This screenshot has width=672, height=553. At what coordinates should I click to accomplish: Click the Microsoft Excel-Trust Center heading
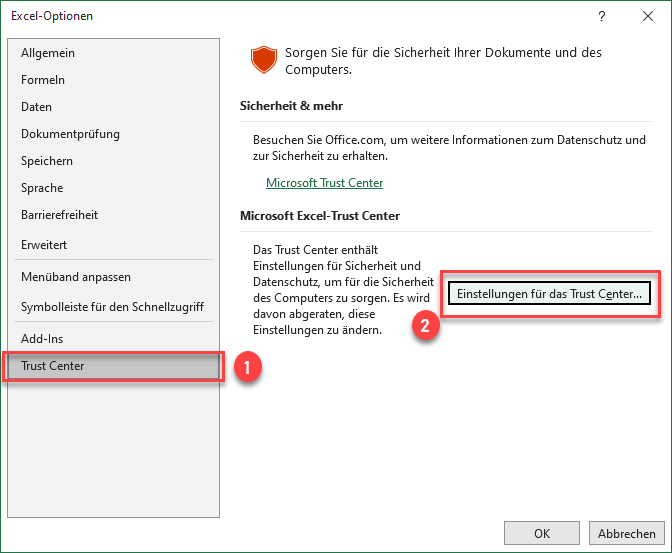320,216
